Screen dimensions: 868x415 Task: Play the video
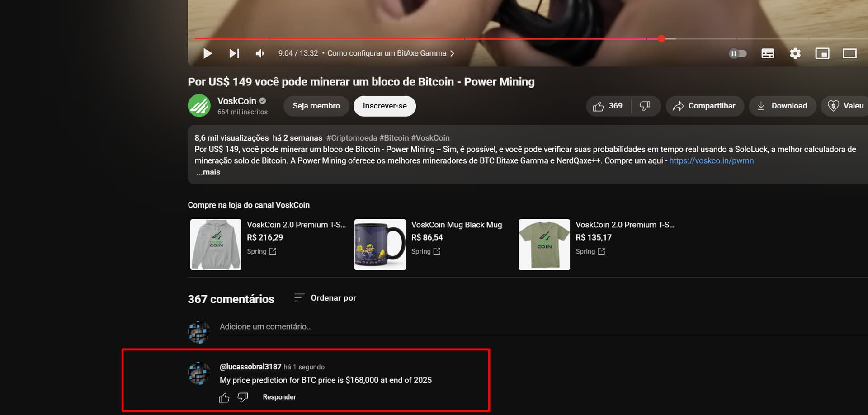[x=208, y=53]
